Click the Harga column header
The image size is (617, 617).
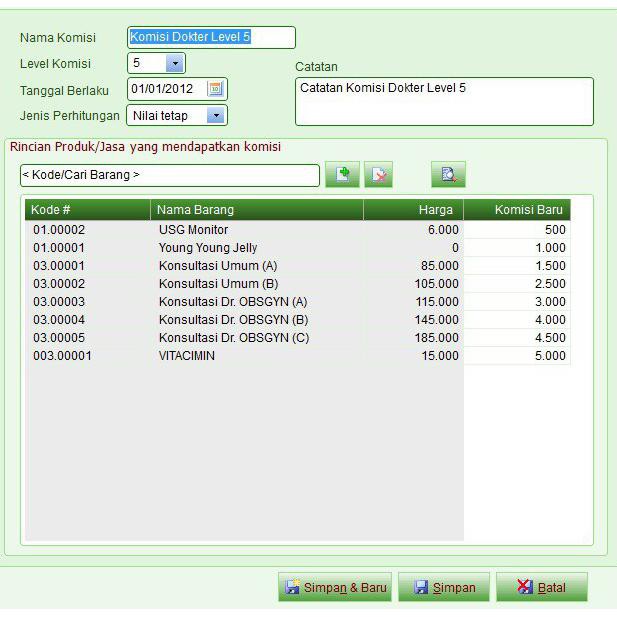coord(413,210)
